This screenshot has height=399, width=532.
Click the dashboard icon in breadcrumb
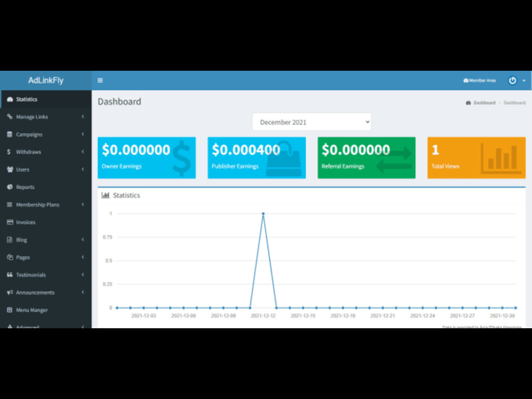click(x=469, y=103)
